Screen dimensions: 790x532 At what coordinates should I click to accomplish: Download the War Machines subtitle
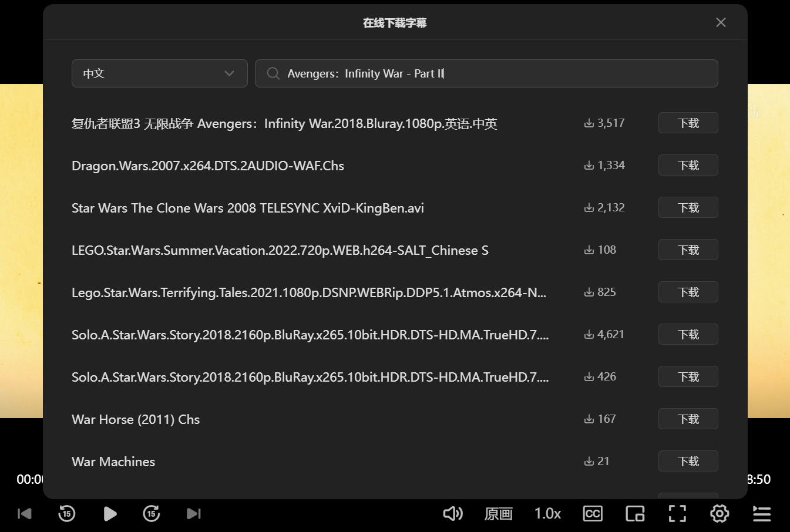click(x=688, y=461)
